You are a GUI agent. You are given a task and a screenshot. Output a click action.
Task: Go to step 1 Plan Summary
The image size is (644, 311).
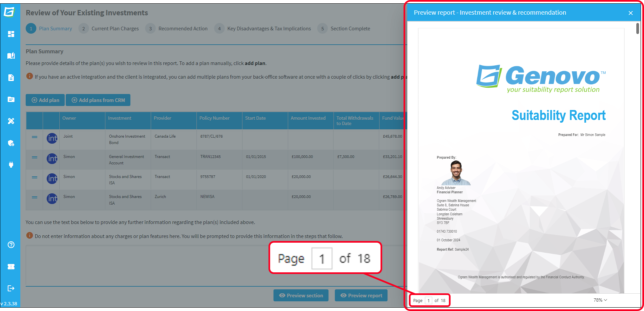point(49,29)
